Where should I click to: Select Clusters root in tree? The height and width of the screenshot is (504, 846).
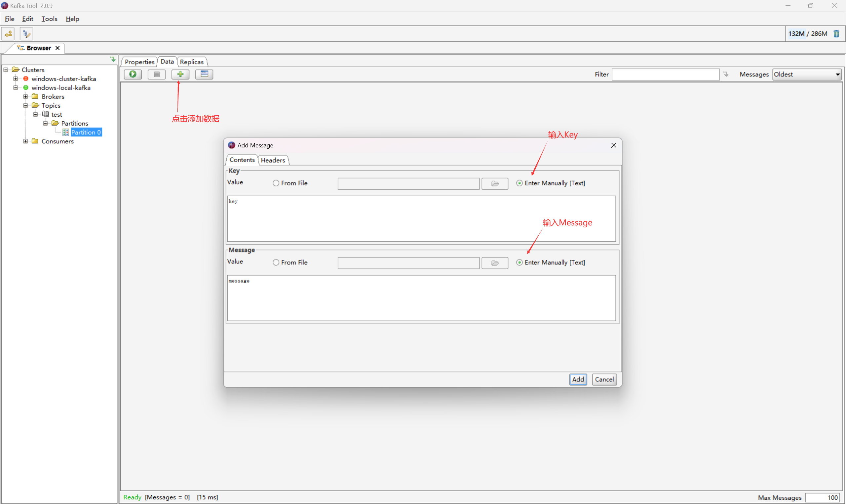33,70
